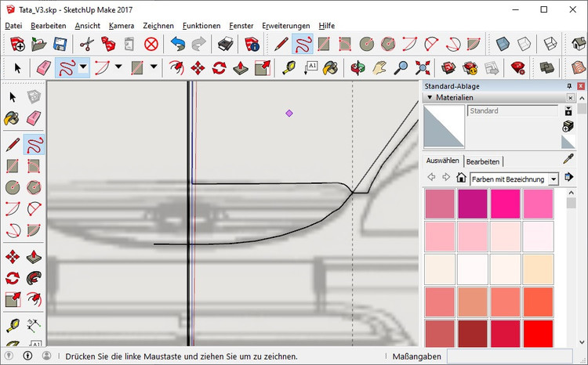
Task: Open the Extension Warehouse icon
Action: (x=470, y=68)
